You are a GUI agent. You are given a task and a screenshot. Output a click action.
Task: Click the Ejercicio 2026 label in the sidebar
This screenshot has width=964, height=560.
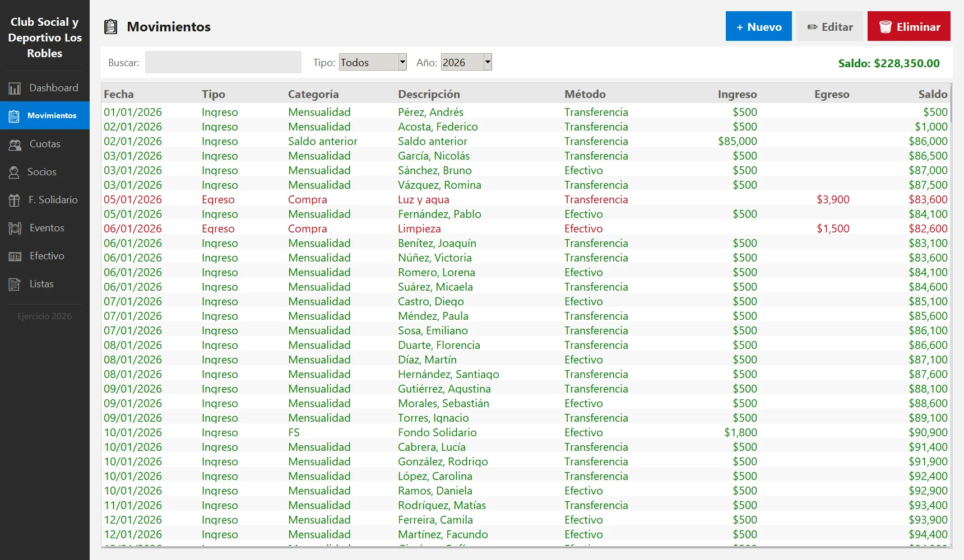pyautogui.click(x=45, y=316)
